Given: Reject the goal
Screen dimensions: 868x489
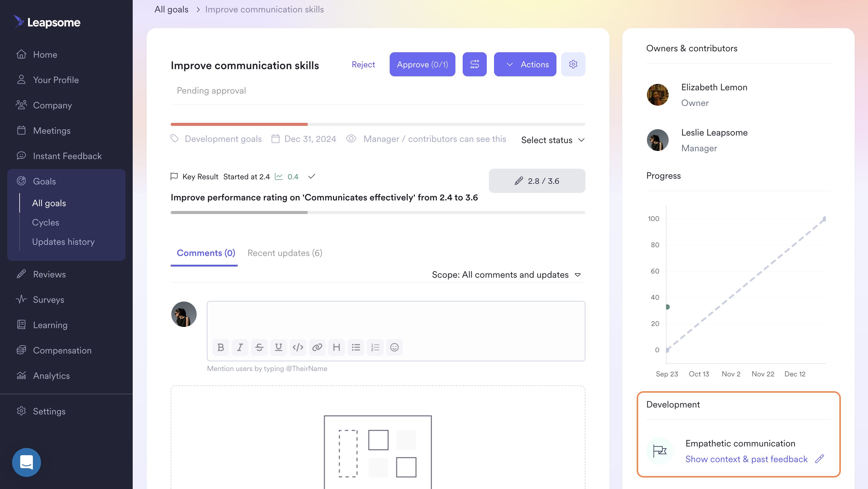Looking at the screenshot, I should (363, 64).
